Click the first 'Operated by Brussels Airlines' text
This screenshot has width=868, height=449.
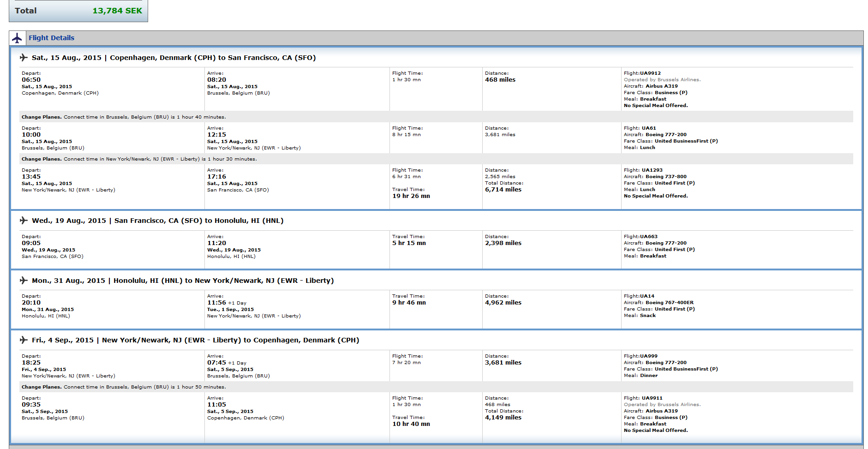tap(662, 79)
